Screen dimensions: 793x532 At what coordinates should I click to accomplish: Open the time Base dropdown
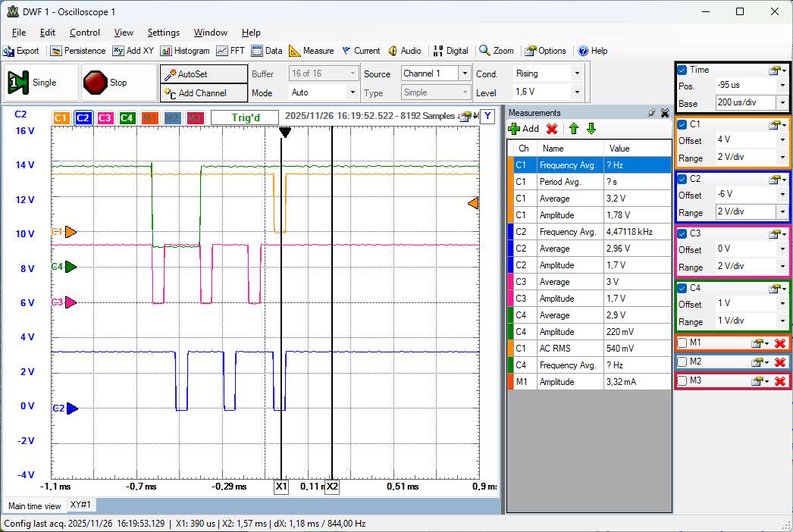click(782, 103)
